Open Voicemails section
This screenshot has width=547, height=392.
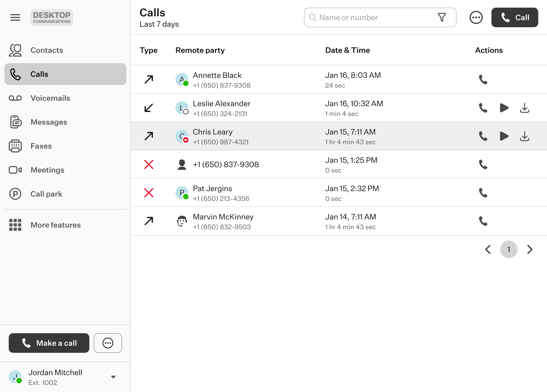point(50,98)
